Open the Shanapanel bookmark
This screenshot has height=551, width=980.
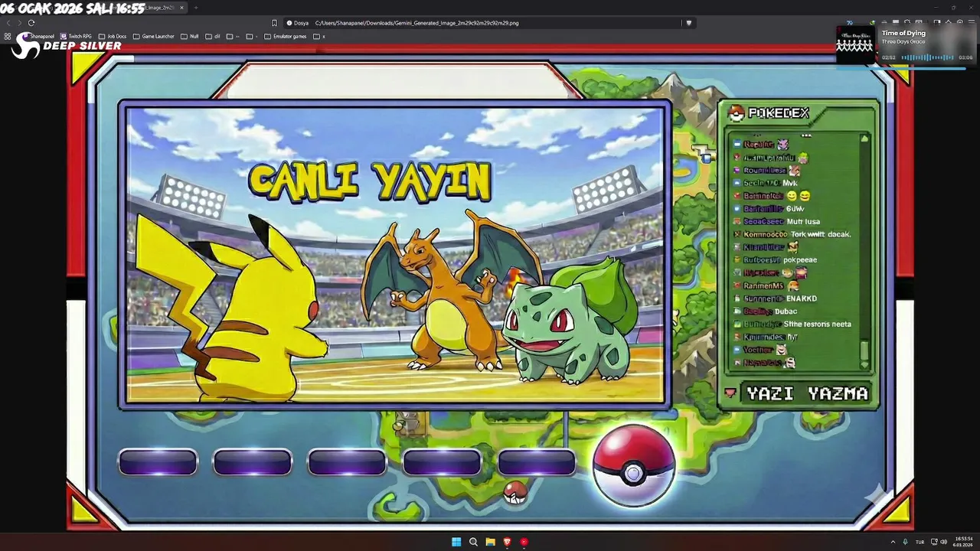(38, 36)
